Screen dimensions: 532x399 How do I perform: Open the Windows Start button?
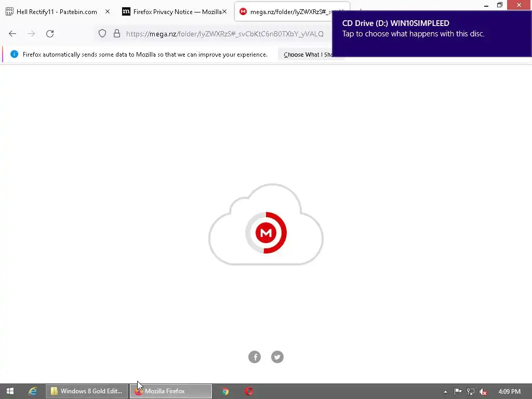(x=10, y=391)
